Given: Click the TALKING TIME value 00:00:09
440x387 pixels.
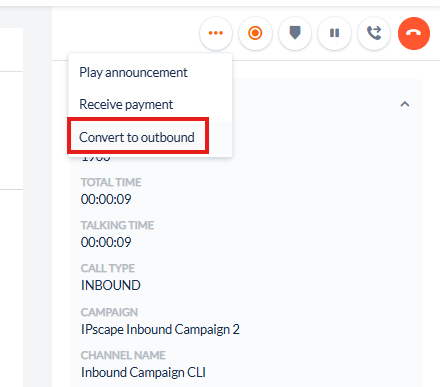Looking at the screenshot, I should pos(106,242).
